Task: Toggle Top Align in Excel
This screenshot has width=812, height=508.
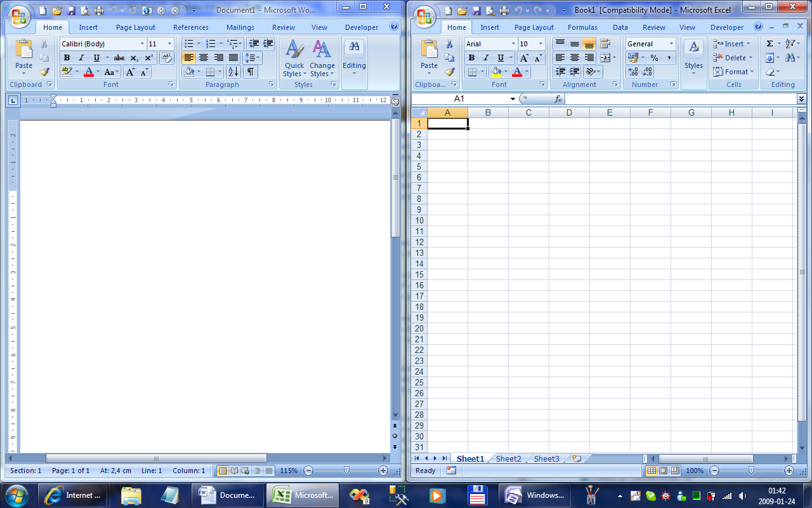Action: coord(560,44)
